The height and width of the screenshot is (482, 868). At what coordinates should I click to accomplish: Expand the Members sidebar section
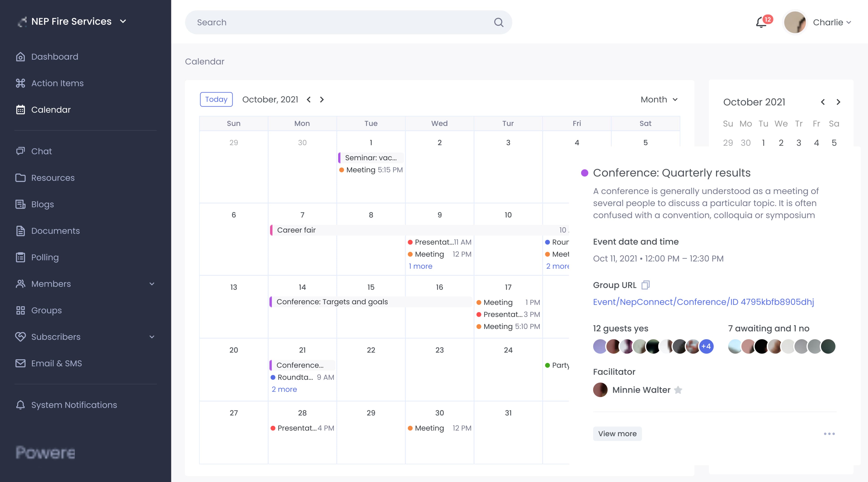152,284
